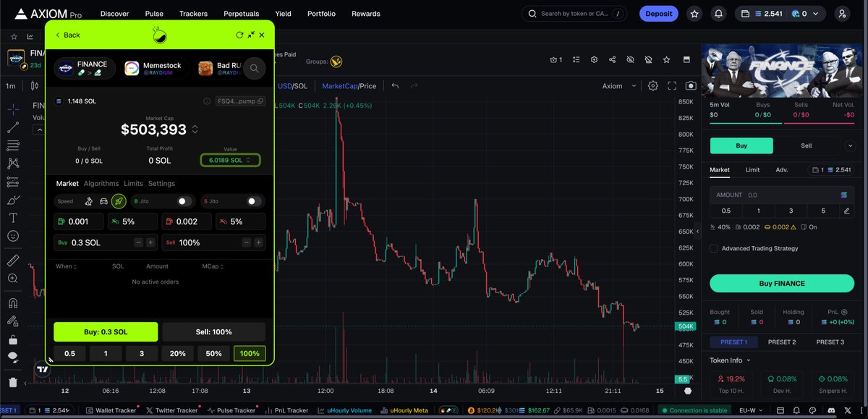Open token search in the trade panel

[254, 68]
